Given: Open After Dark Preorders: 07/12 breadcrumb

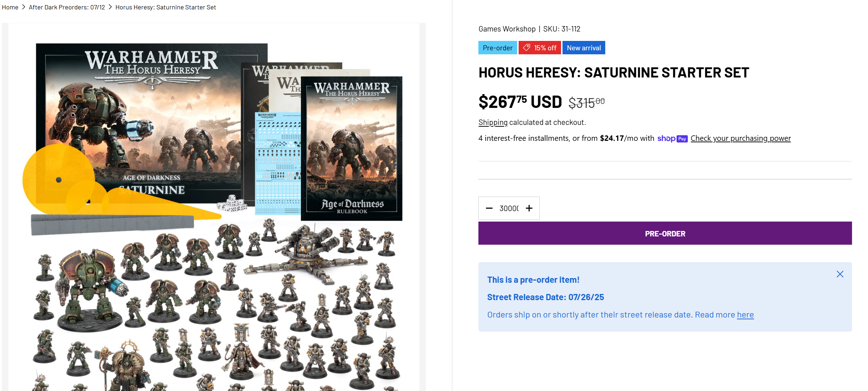Looking at the screenshot, I should (67, 7).
